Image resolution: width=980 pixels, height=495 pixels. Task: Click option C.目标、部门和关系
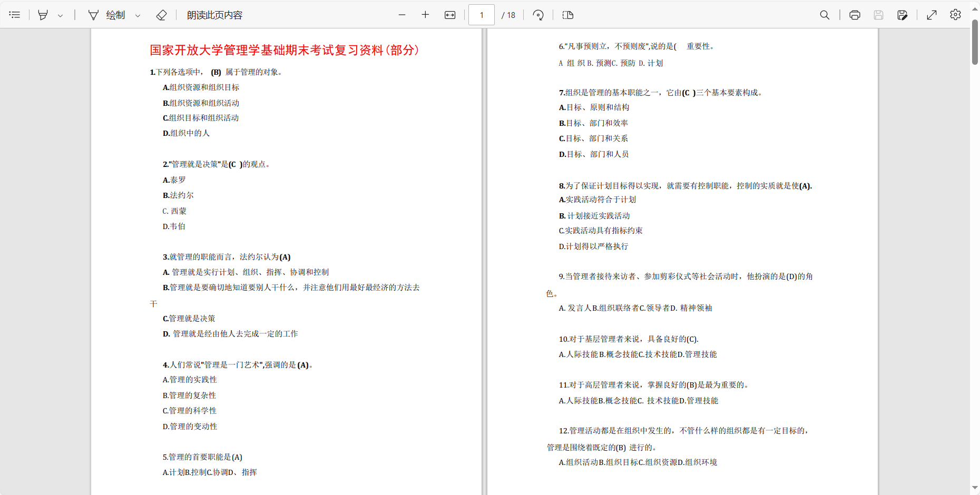tap(593, 138)
